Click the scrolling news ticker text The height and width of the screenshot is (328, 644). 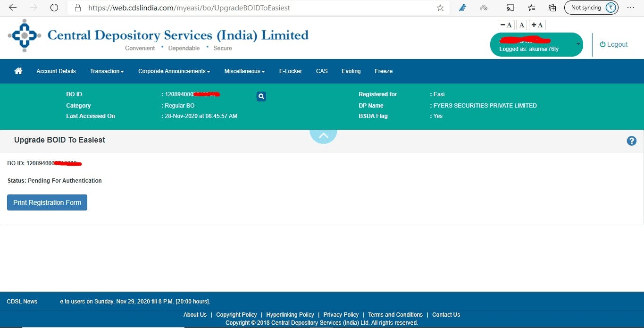click(135, 302)
